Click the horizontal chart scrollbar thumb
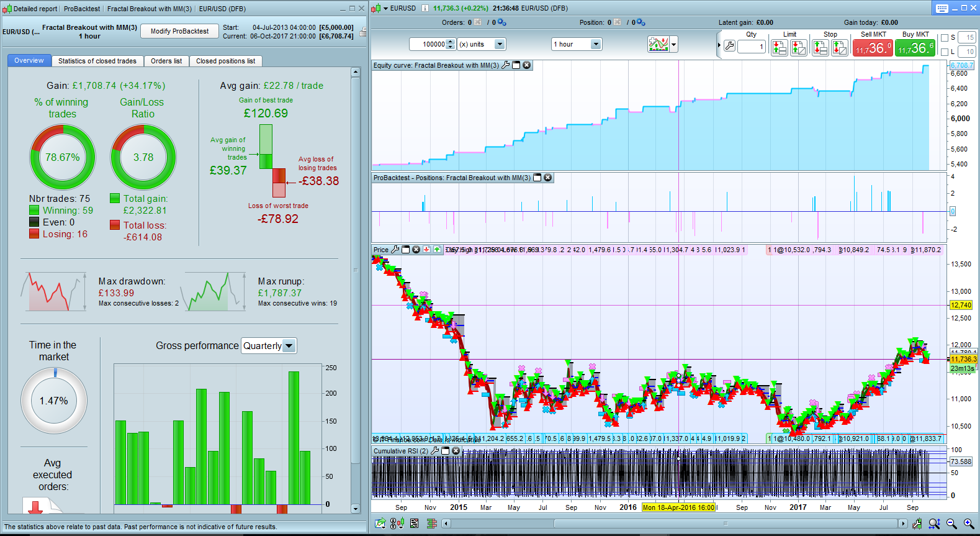 tap(724, 524)
